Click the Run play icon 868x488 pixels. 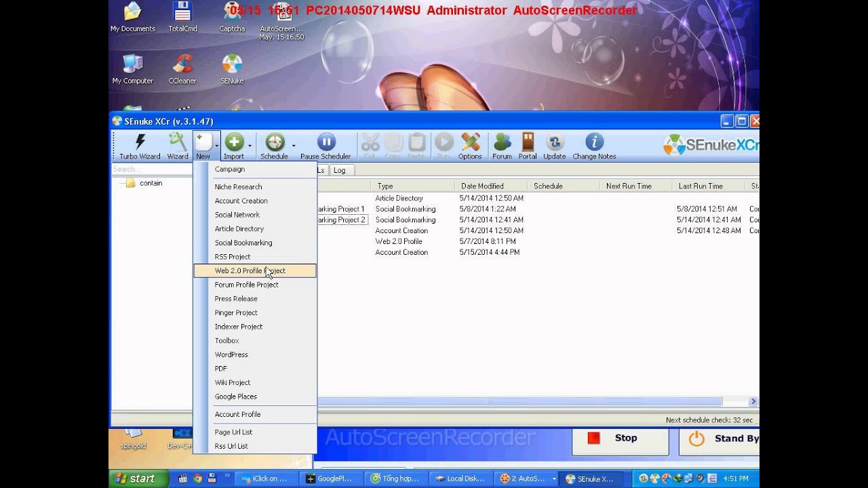point(443,146)
